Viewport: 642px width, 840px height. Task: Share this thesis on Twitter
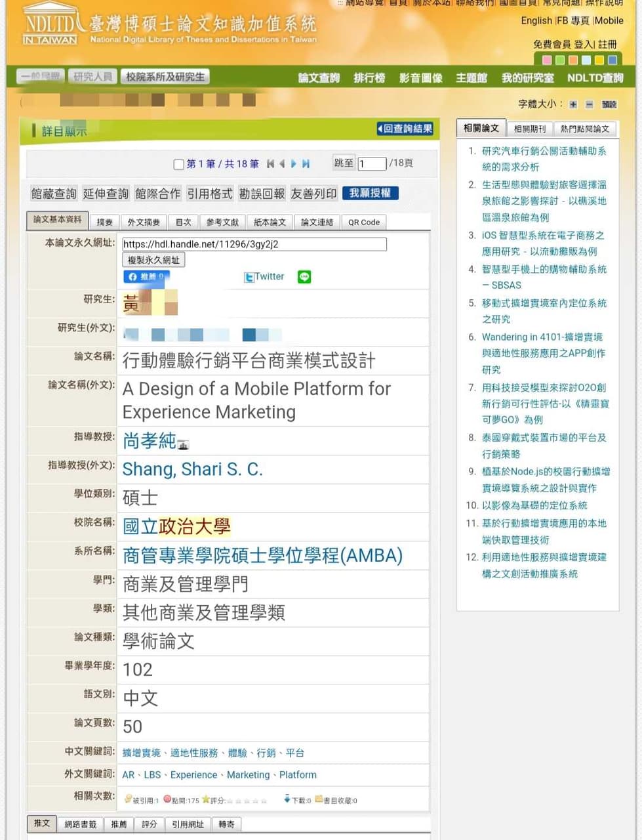pyautogui.click(x=264, y=277)
